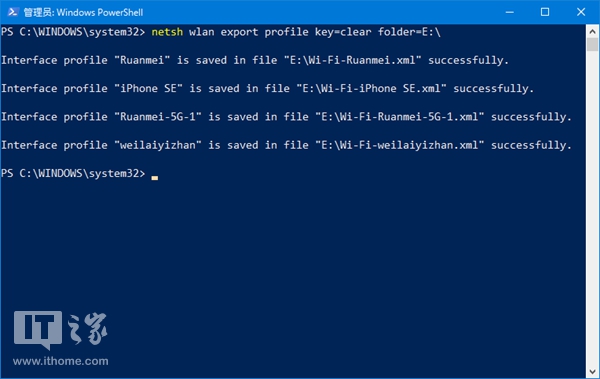Minimize the PowerShell window
The width and height of the screenshot is (600, 379).
coord(510,12)
